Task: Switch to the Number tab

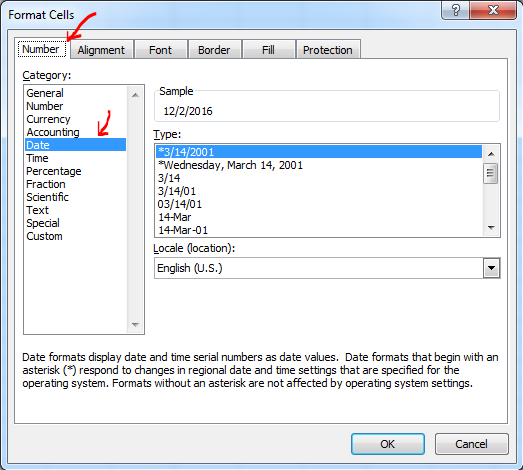Action: (x=41, y=49)
